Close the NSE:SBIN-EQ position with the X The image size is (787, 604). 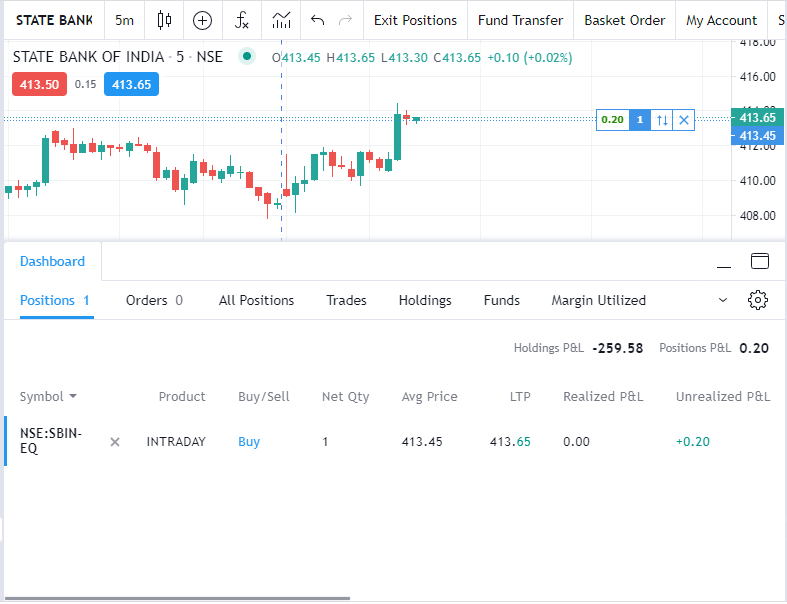point(115,442)
